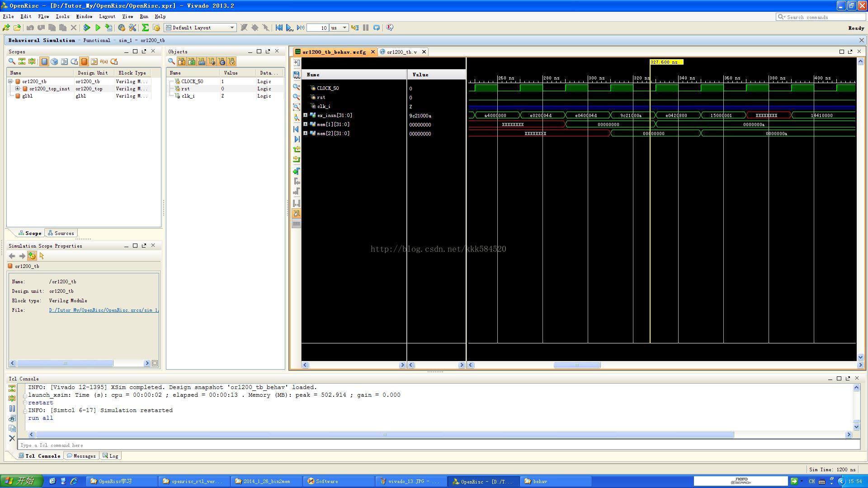Click the Sigma project summary icon
This screenshot has width=868, height=488.
tap(145, 28)
